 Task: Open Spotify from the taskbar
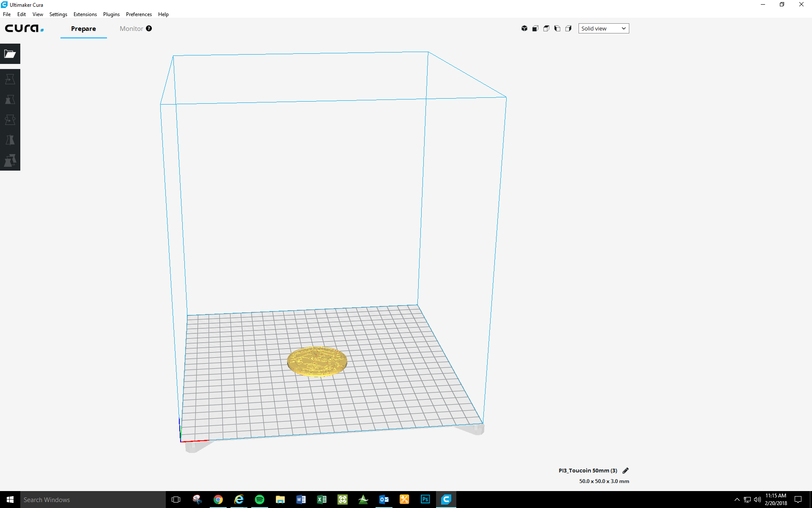(259, 500)
